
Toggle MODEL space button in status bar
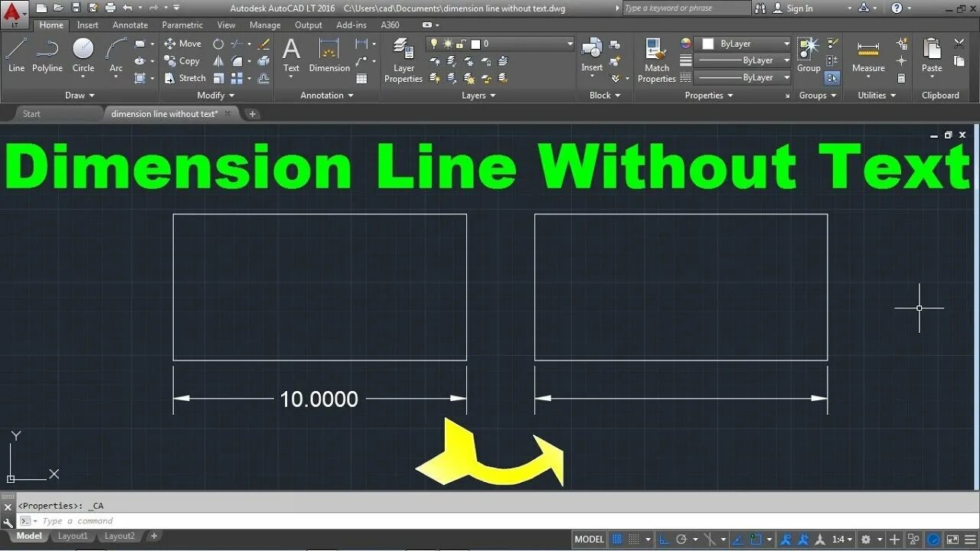pos(590,540)
